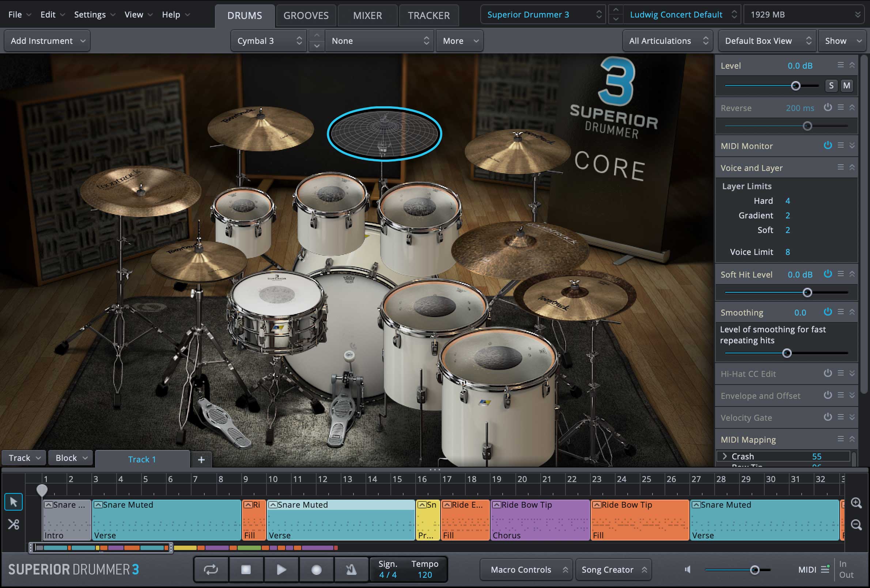This screenshot has width=870, height=588.
Task: Mute the instrument with M button
Action: coord(846,86)
